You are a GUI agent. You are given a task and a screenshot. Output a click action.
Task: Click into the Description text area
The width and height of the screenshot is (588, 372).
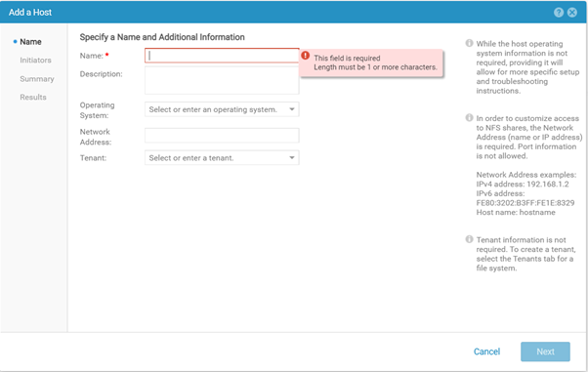tap(222, 80)
